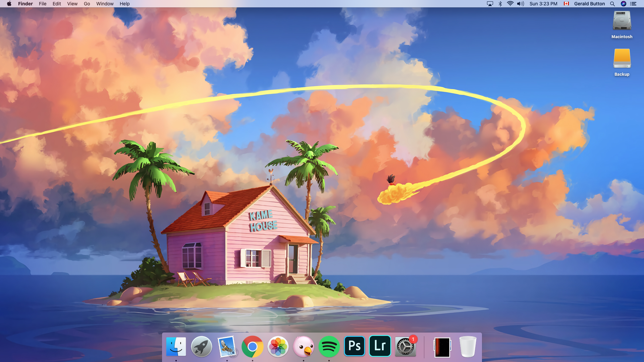Open the Window menu

[x=105, y=4]
